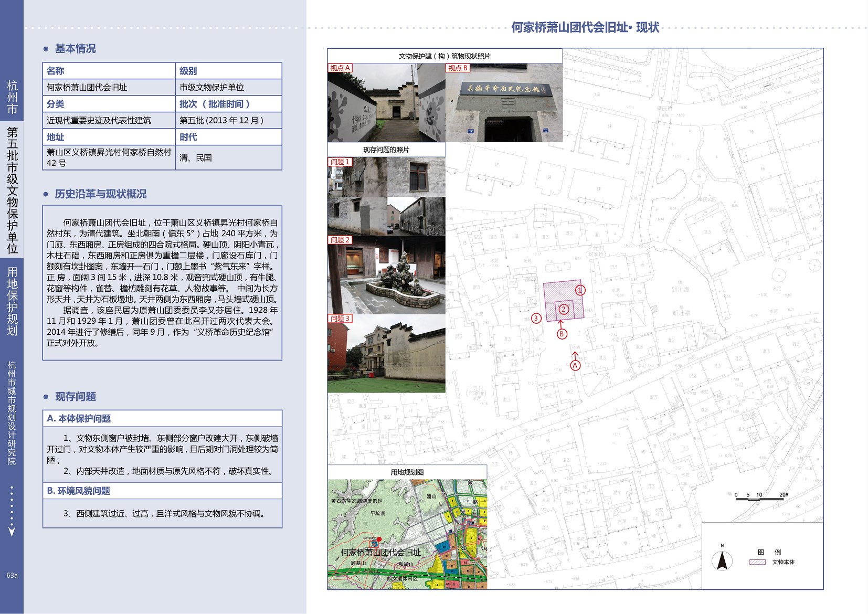Click the 地址 table header cell
The height and width of the screenshot is (614, 868).
click(x=109, y=137)
